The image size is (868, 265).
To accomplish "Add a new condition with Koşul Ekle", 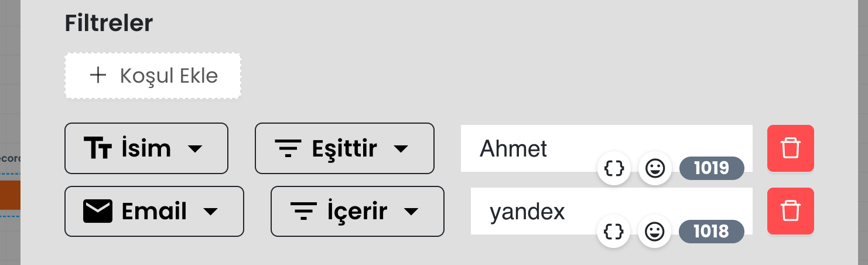I will tap(153, 76).
